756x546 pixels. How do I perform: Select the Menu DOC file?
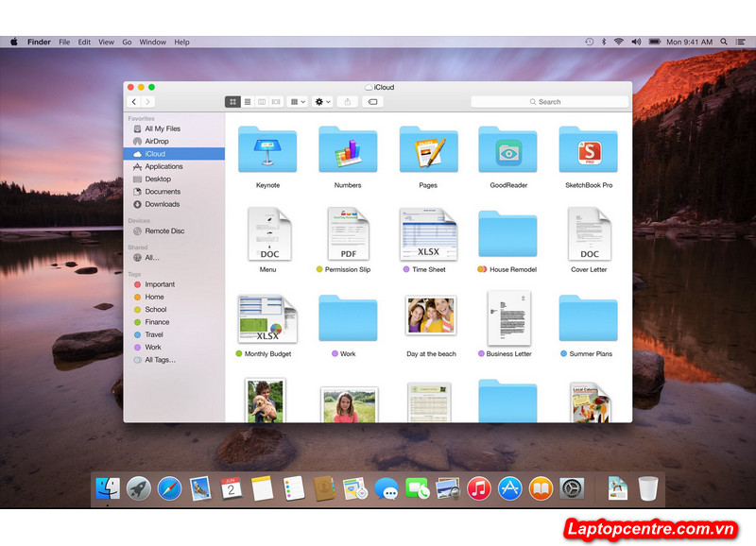click(x=269, y=233)
